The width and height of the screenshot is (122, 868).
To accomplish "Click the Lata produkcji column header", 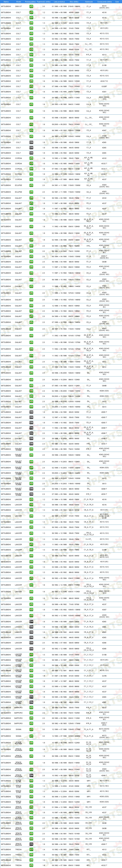I will pos(59,2).
